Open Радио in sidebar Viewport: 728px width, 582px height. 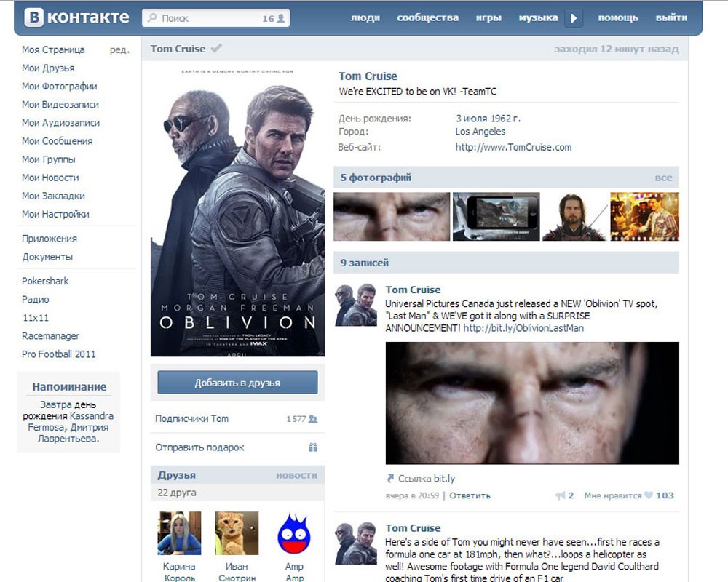35,299
